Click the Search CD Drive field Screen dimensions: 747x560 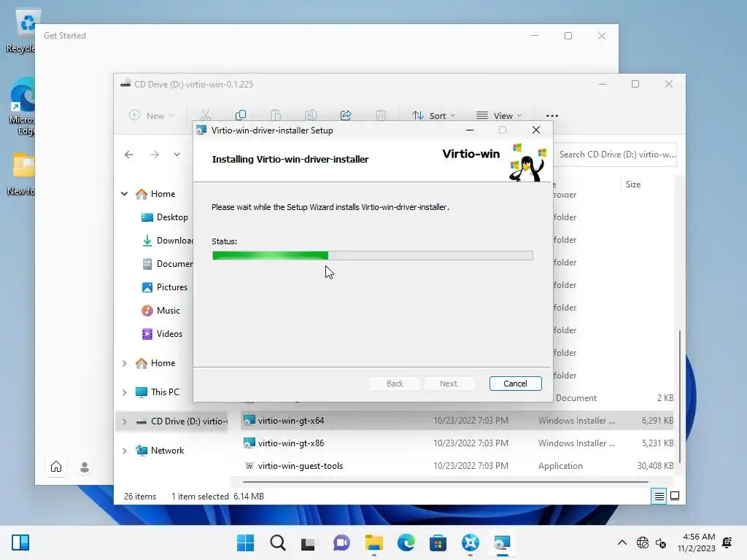[614, 155]
